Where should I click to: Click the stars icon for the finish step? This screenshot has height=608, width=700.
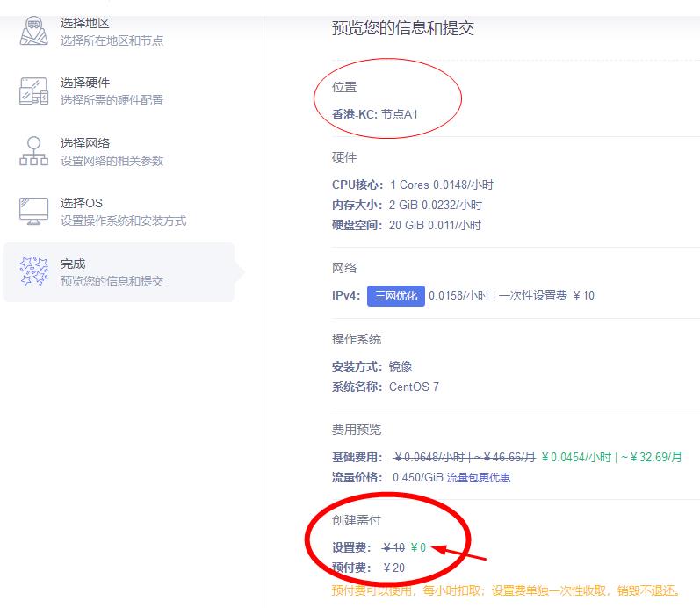(34, 271)
